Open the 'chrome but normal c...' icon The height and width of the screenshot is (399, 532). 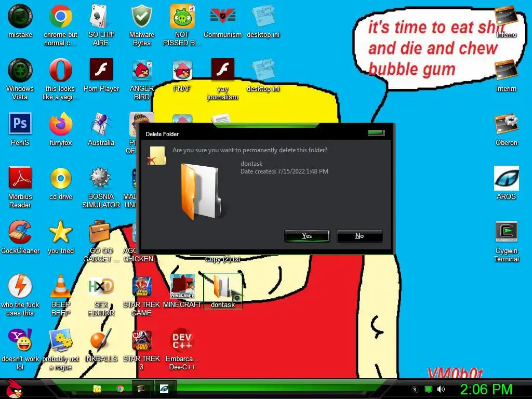click(60, 25)
